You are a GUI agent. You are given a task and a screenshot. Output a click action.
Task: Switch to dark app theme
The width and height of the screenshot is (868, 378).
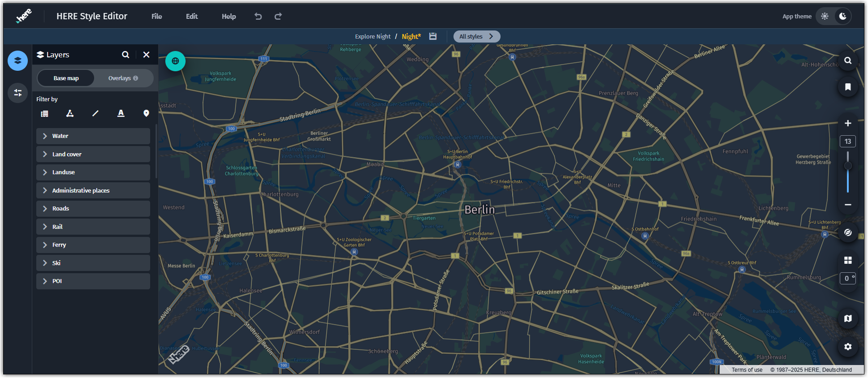843,16
